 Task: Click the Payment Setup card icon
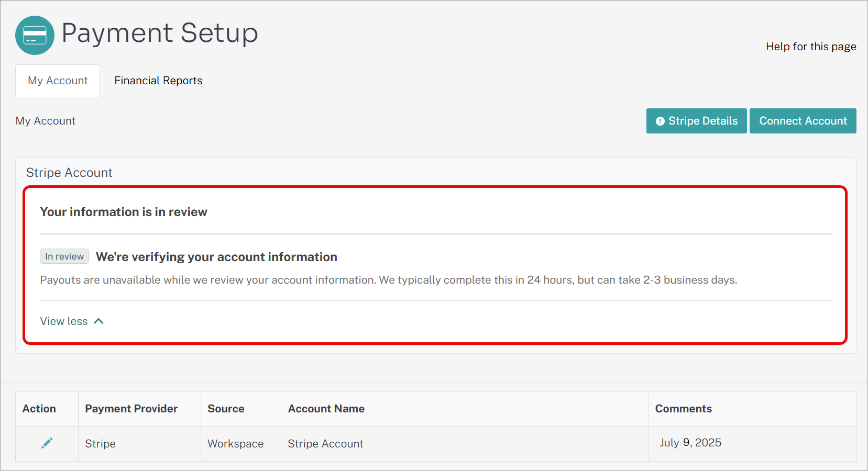35,35
